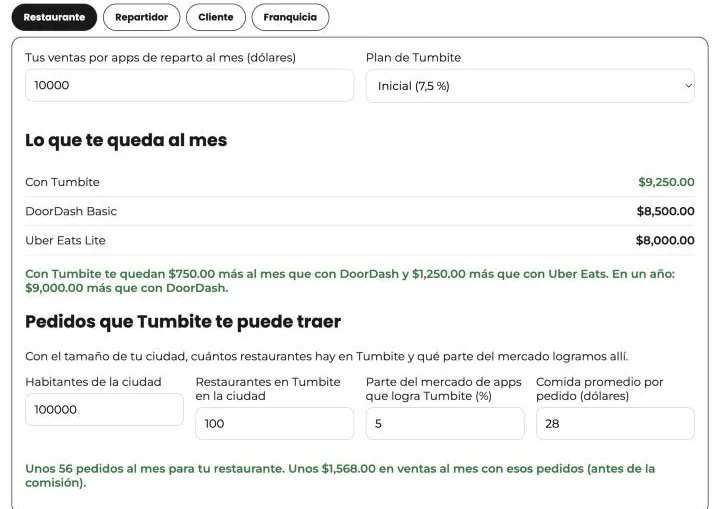Select the Restaurante tab
The image size is (720, 509).
(x=54, y=17)
